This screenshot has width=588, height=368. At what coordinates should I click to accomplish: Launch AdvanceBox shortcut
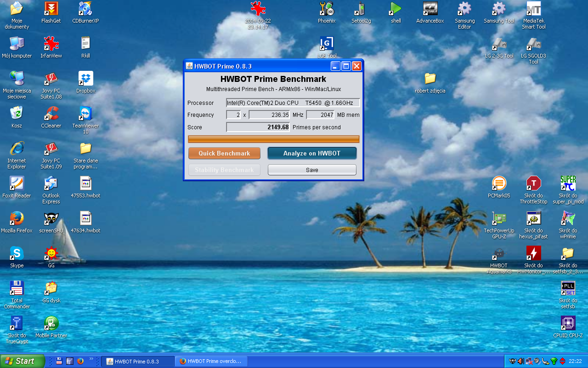pos(430,12)
